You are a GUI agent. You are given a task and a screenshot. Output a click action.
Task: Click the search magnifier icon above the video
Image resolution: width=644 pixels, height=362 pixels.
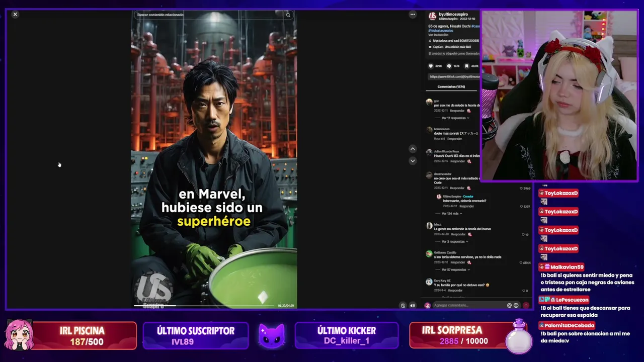point(288,15)
